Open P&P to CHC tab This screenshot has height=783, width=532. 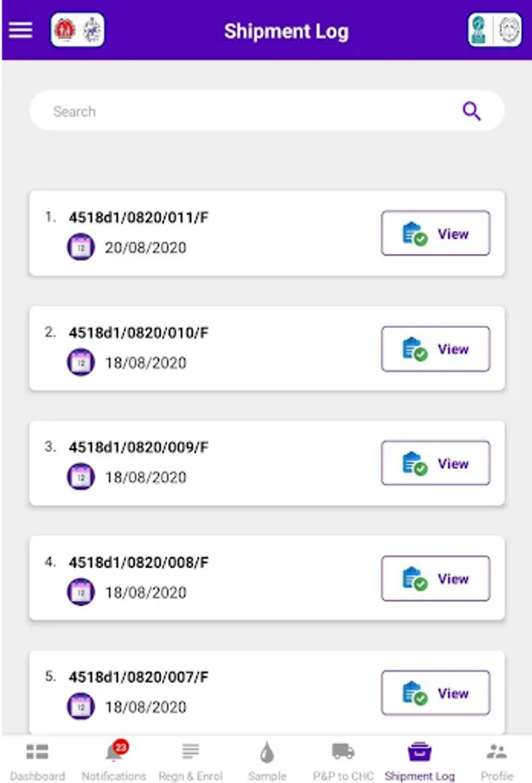point(343,760)
